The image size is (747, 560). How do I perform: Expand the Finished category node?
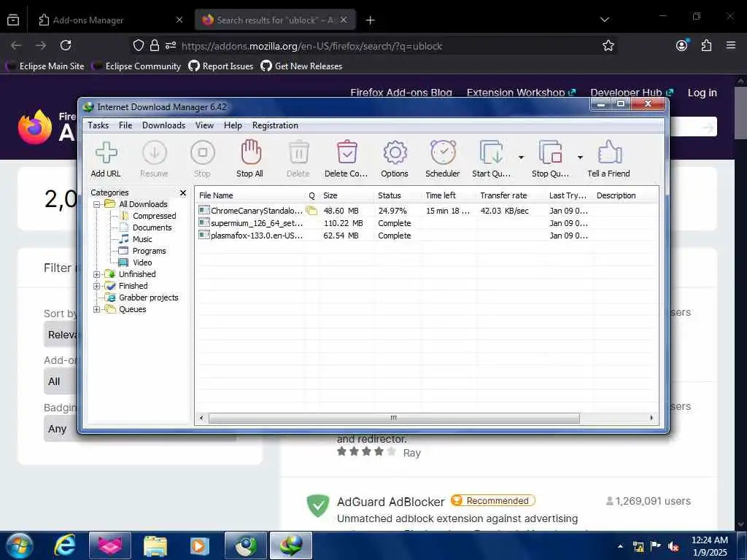point(97,286)
